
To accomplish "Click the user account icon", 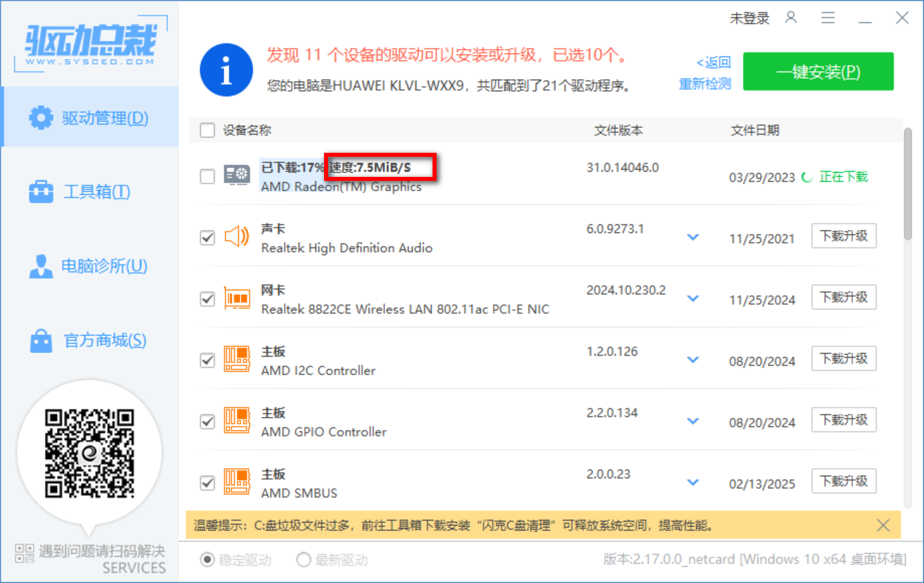I will click(x=791, y=17).
